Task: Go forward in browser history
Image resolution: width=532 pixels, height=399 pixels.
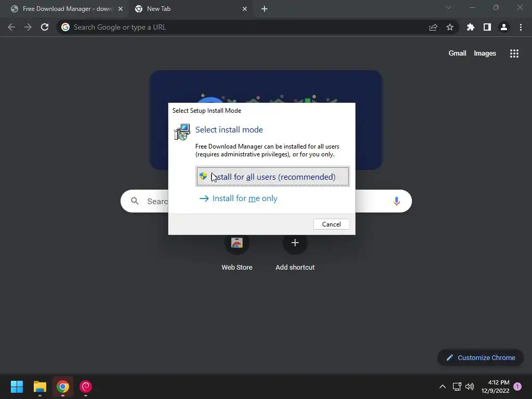Action: (28, 27)
